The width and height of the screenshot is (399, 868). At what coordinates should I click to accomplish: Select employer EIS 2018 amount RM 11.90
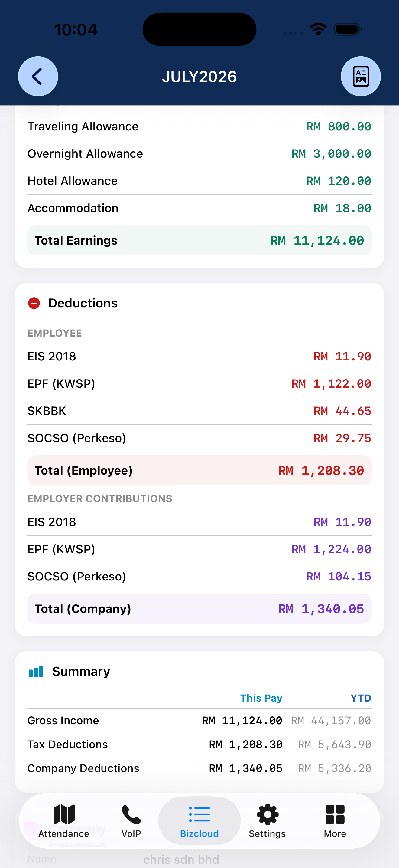[x=342, y=522]
